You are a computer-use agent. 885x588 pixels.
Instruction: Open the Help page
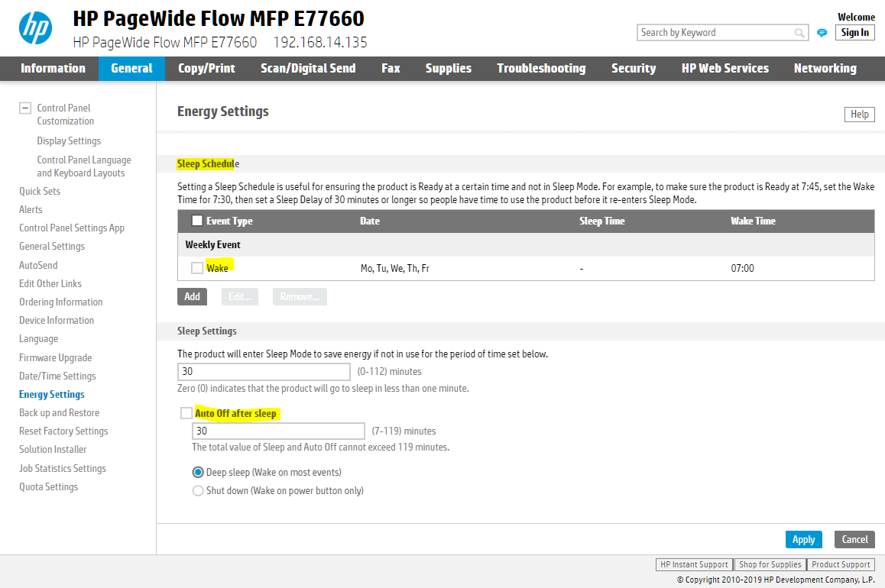click(859, 114)
